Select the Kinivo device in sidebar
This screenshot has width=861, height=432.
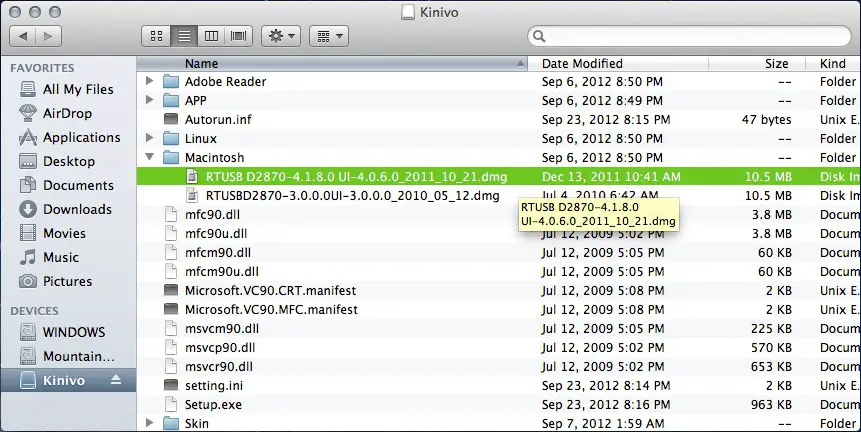click(68, 380)
